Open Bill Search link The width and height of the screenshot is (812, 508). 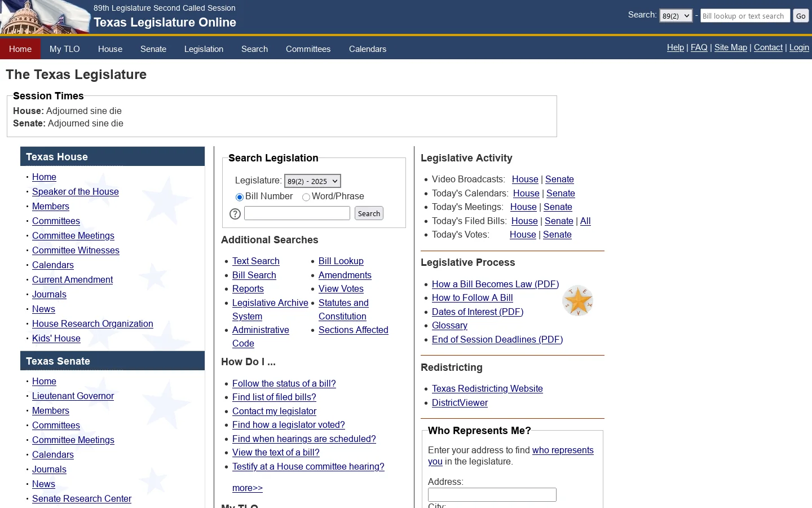254,275
